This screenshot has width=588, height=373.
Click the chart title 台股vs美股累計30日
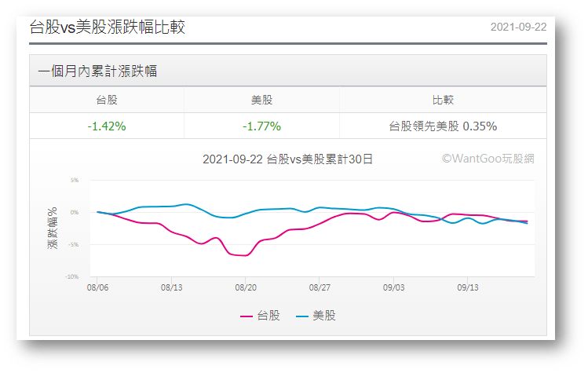287,159
